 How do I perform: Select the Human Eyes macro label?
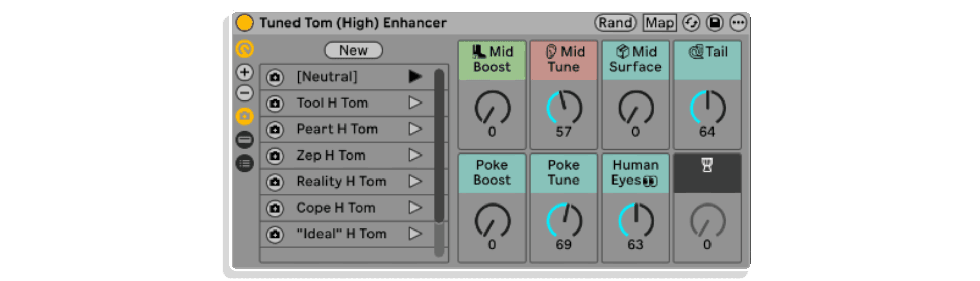[635, 173]
